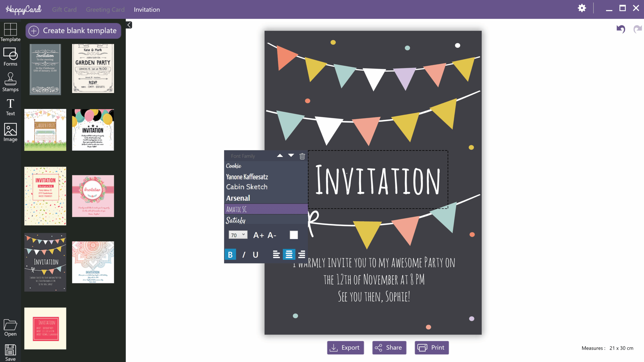Open settings gear icon

tap(582, 8)
